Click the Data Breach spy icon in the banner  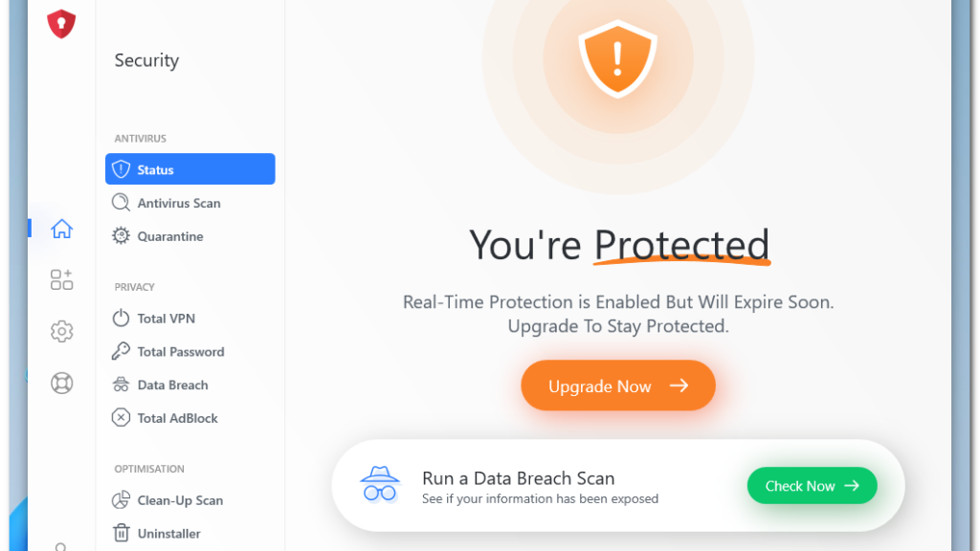pyautogui.click(x=379, y=484)
